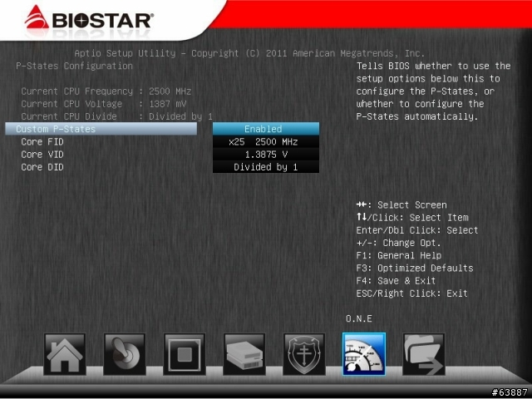Click the BIOSTAR logo
This screenshot has height=399, width=532.
point(89,18)
